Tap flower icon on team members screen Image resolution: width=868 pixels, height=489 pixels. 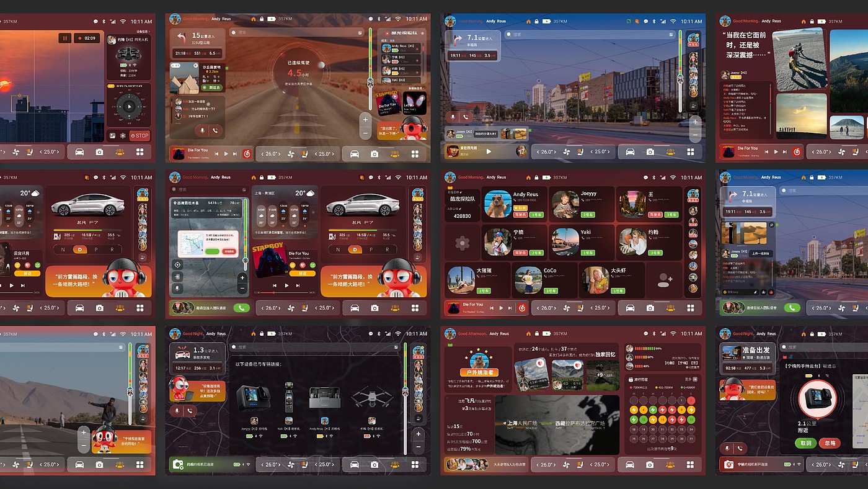coord(463,243)
